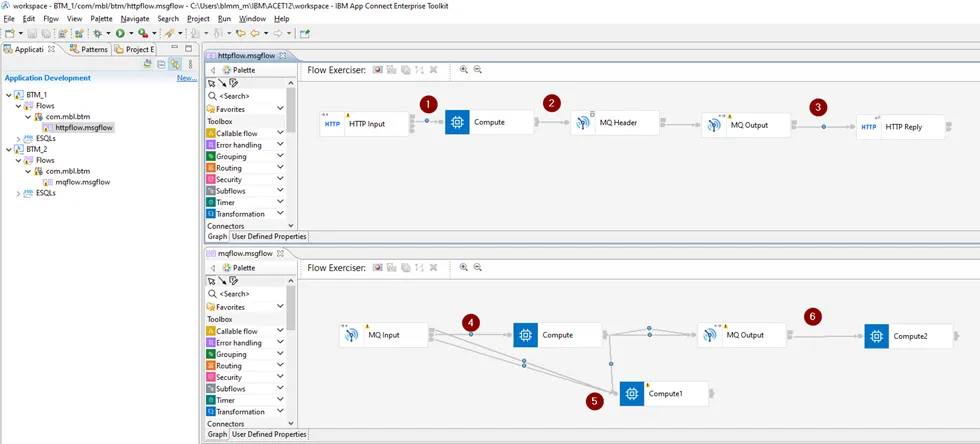The image size is (980, 444).
Task: Open the Palette menu in the menu bar
Action: (x=101, y=19)
